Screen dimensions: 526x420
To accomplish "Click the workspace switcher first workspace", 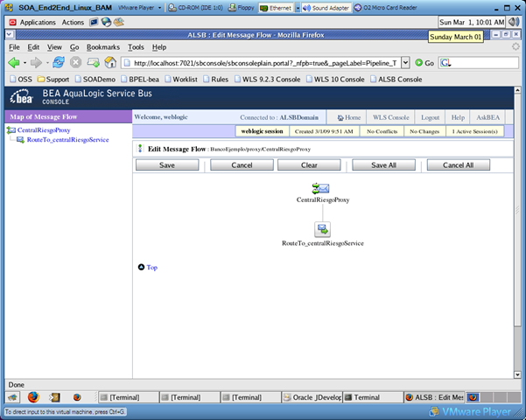I will pyautogui.click(x=473, y=397).
